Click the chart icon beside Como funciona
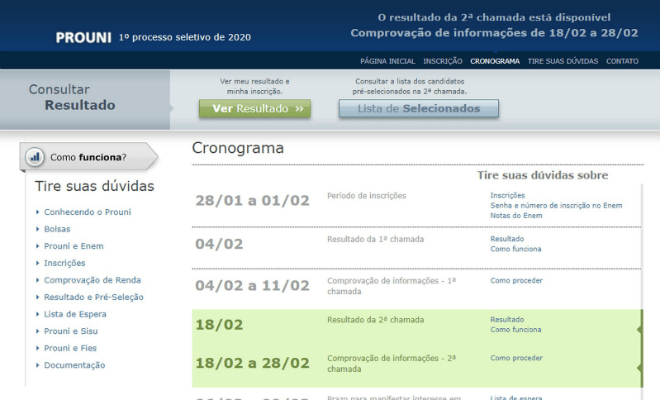This screenshot has height=400, width=660. pos(35,157)
